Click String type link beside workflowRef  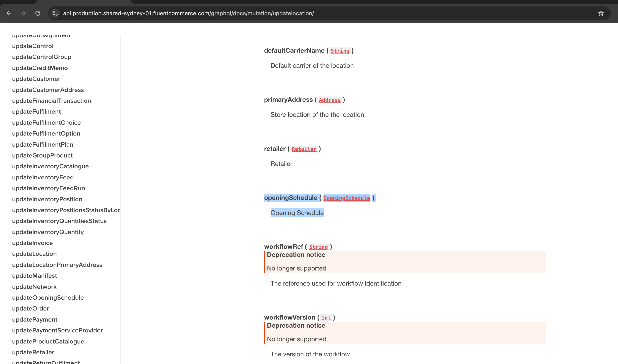(x=318, y=247)
